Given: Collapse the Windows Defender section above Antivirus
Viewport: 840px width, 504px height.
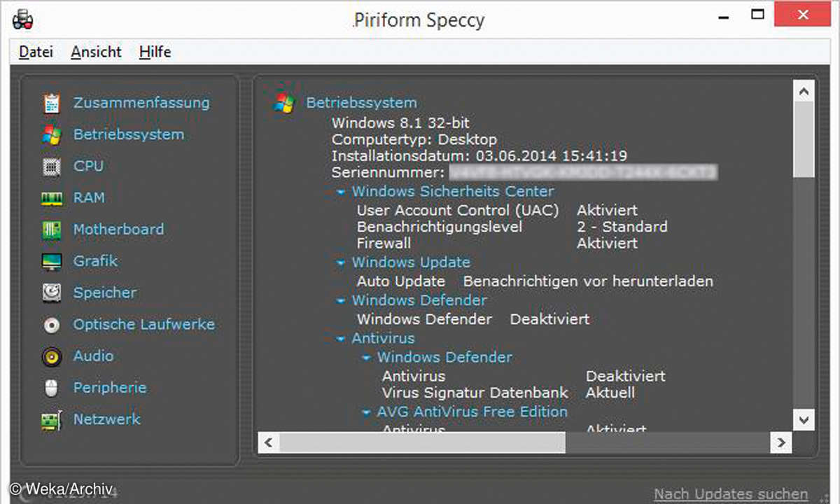Looking at the screenshot, I should (340, 301).
